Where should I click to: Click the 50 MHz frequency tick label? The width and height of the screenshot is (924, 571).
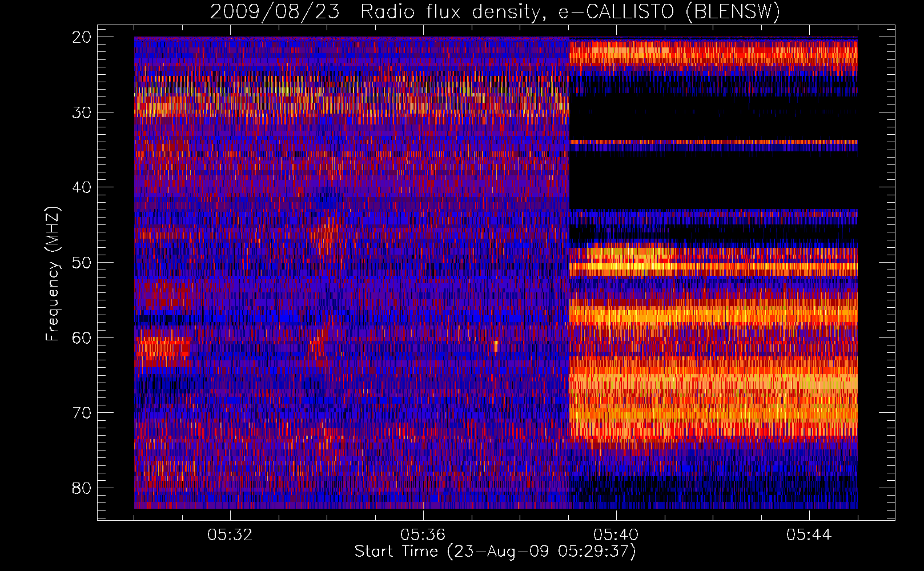82,263
